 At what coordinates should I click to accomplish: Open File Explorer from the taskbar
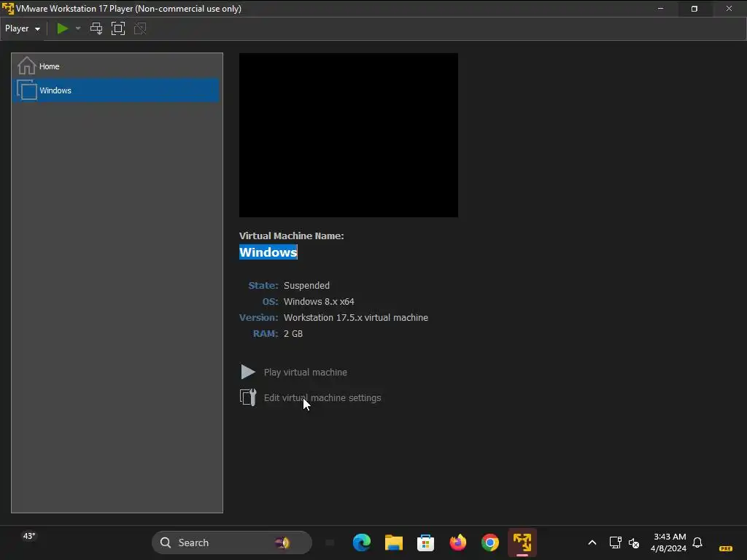pos(394,542)
